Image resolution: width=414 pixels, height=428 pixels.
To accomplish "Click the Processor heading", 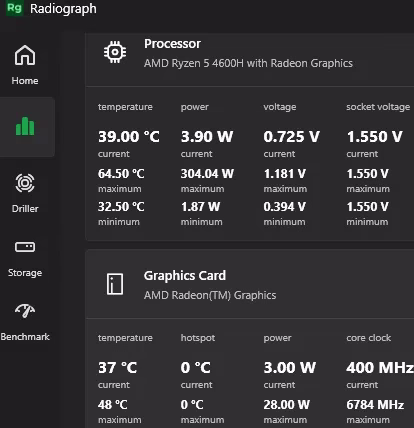I will (x=172, y=44).
